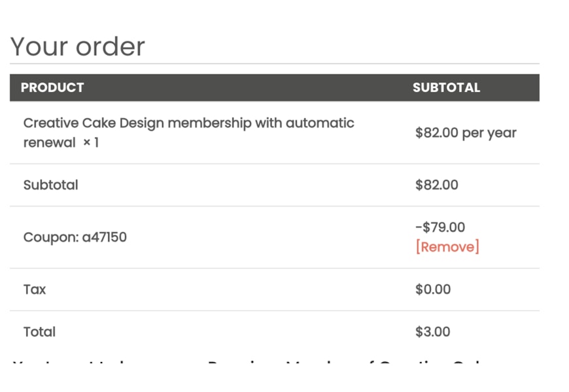
Task: Click the Your order heading
Action: (x=77, y=46)
